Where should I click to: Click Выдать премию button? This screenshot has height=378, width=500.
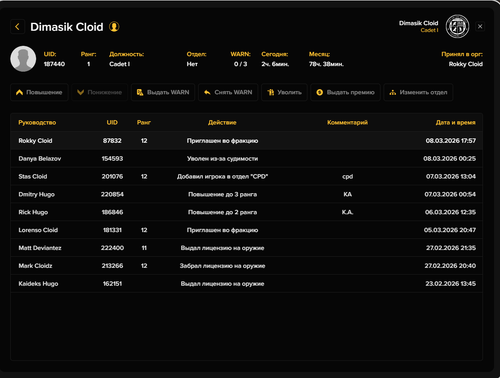point(345,92)
